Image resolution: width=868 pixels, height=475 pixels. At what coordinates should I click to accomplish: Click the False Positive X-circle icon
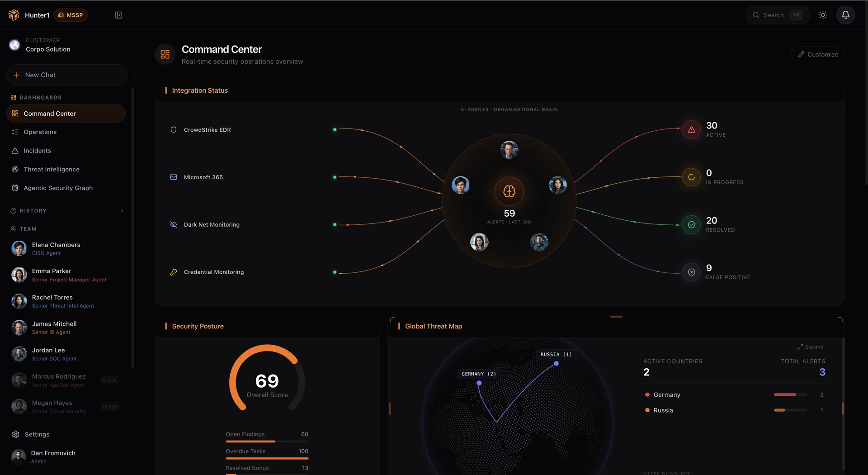coord(691,272)
